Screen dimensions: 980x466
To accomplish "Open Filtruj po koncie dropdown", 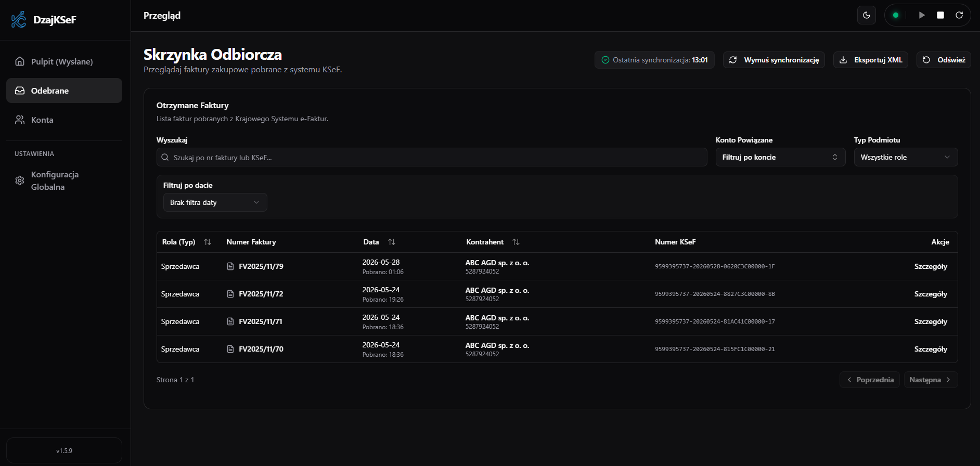I will point(780,157).
